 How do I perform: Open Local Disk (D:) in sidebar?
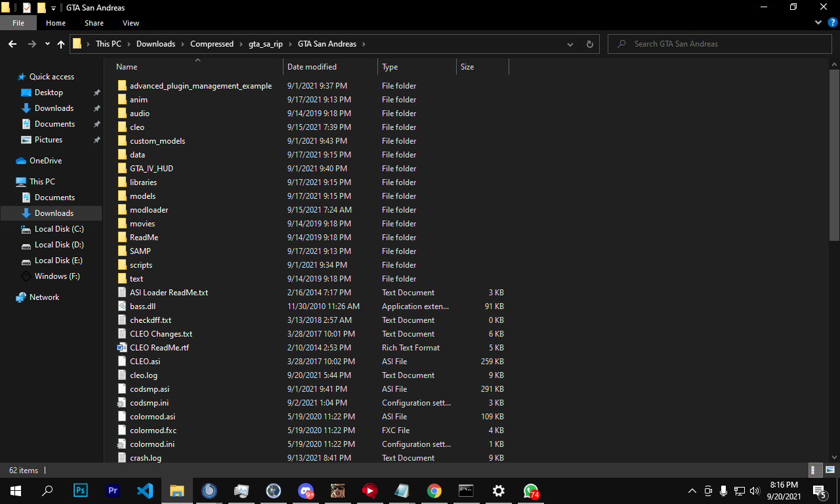click(59, 245)
